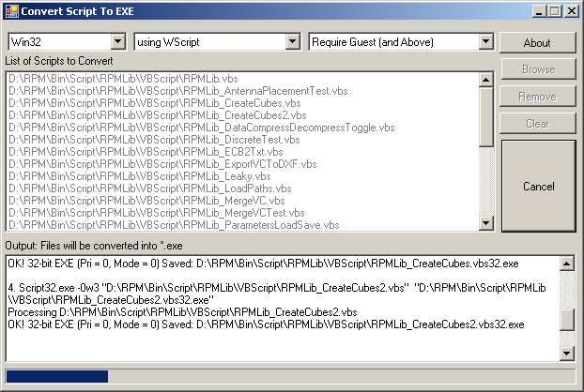Viewport: 584px width, 392px height.
Task: Click the Processing RPMLib_CreateCubes2.vbs output line
Action: (x=182, y=312)
